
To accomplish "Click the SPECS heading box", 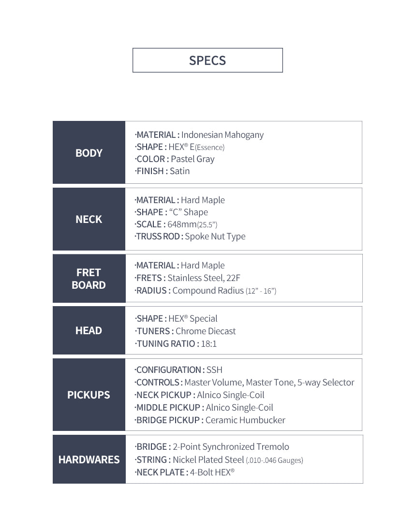I will tap(208, 60).
